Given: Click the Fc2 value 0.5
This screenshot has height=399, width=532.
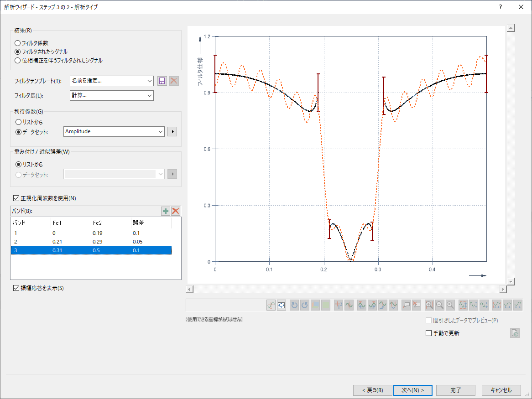Looking at the screenshot, I should coord(96,250).
